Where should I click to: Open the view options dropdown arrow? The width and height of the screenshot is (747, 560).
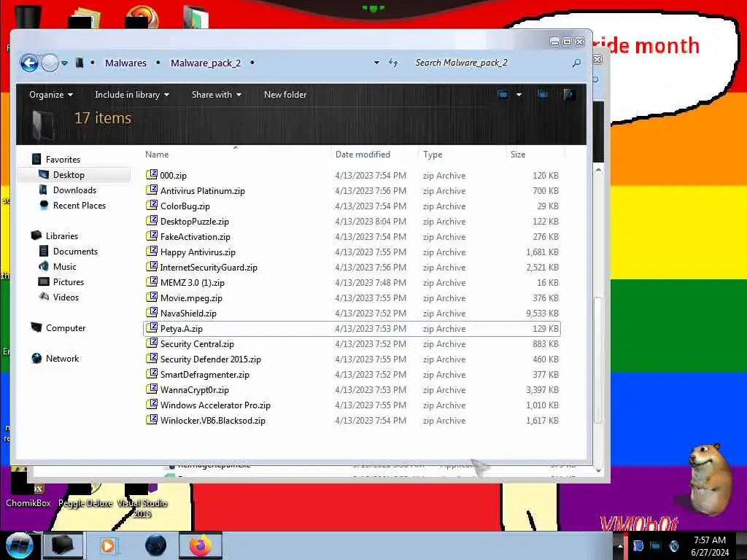pos(519,95)
